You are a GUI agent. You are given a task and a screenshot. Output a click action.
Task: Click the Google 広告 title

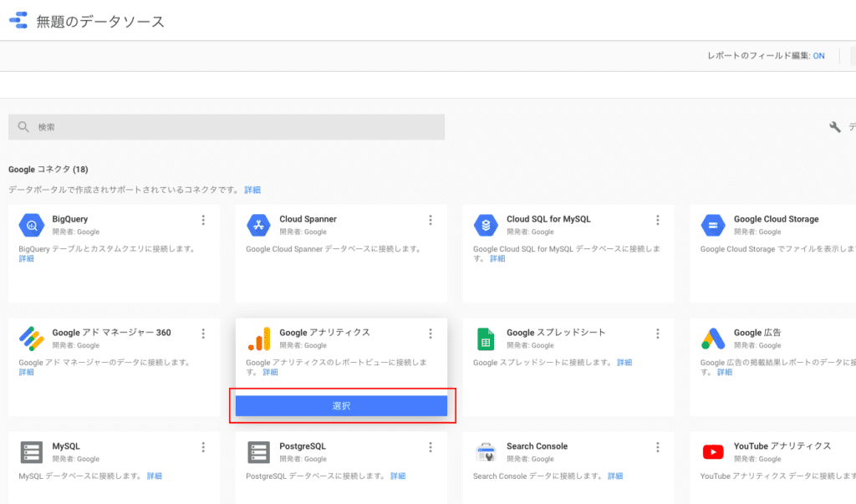point(757,333)
